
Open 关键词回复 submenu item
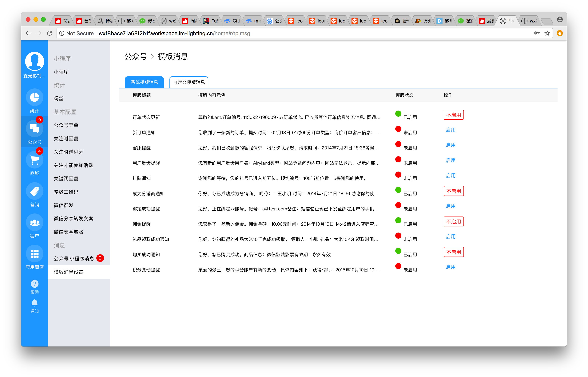click(x=79, y=178)
